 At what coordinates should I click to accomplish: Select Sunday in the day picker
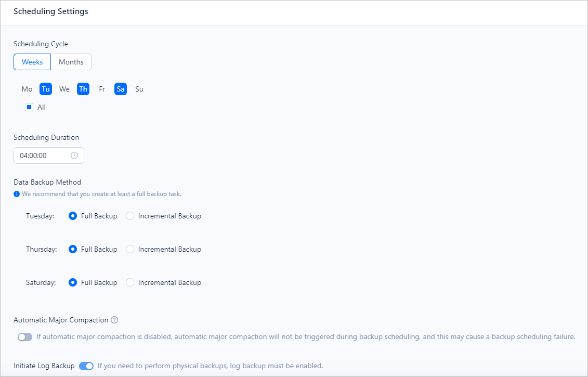139,89
